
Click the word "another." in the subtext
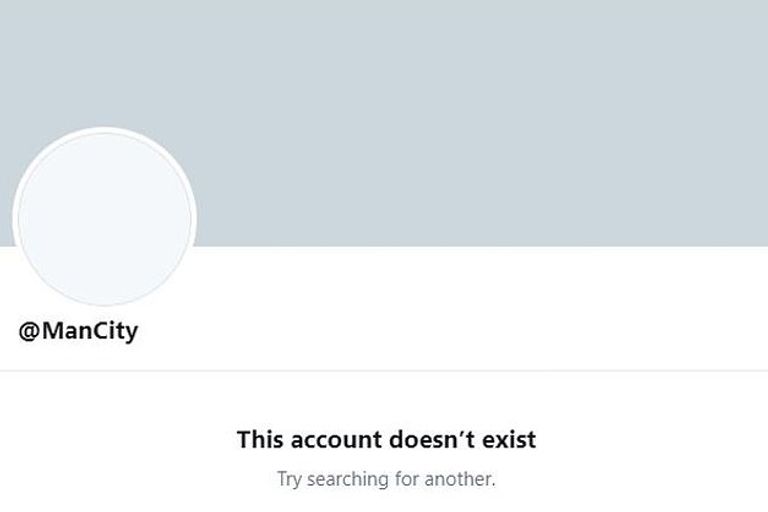click(460, 479)
